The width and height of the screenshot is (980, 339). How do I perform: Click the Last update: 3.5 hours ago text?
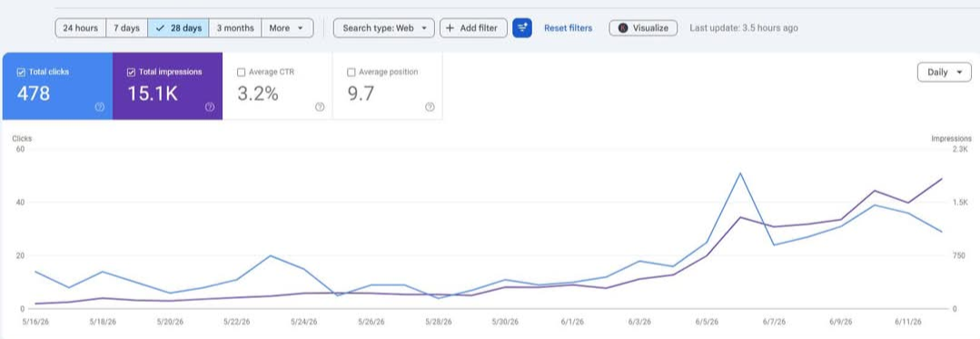pyautogui.click(x=743, y=28)
